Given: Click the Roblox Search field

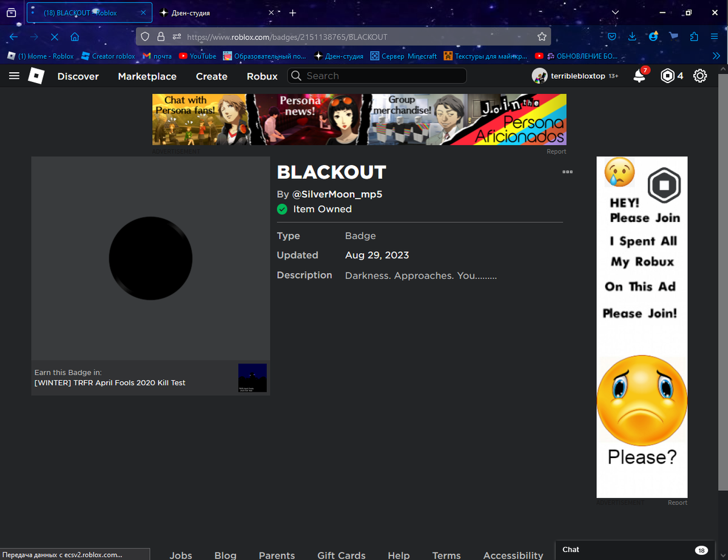Looking at the screenshot, I should (x=377, y=76).
